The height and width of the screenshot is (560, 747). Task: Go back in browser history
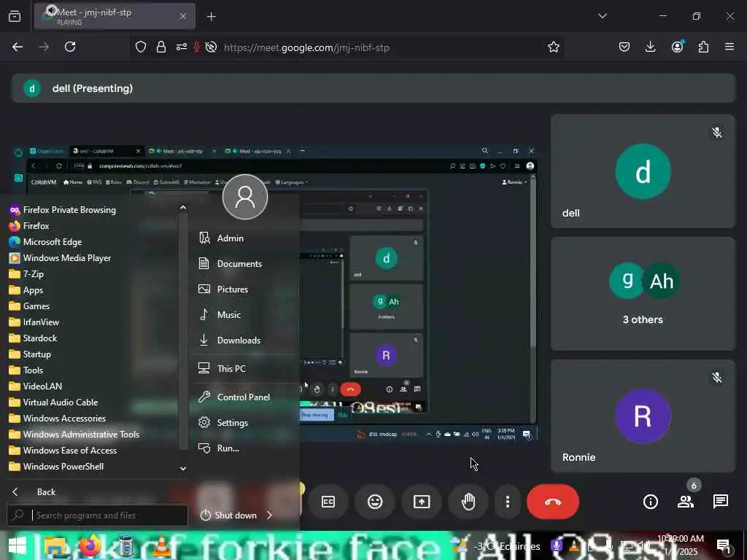(18, 47)
